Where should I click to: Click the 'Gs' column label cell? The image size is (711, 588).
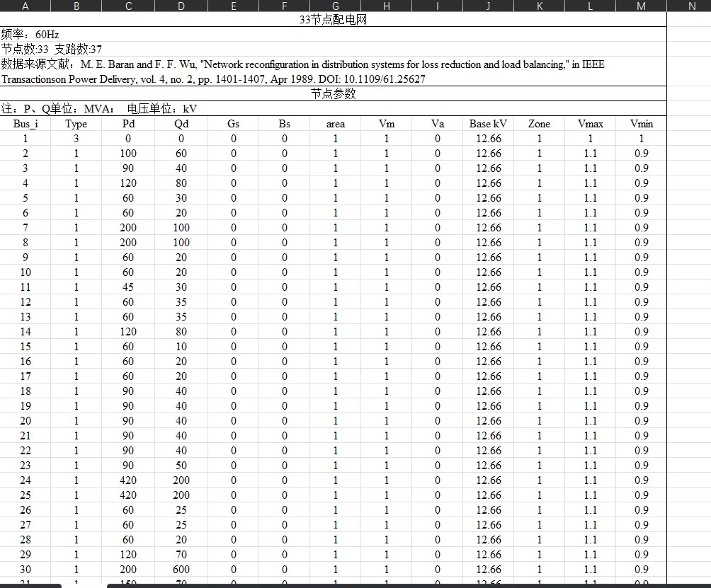[x=234, y=124]
